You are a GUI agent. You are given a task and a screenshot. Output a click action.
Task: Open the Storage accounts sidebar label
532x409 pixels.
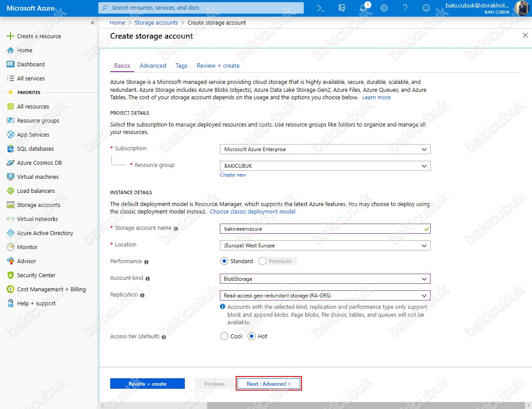tap(39, 205)
